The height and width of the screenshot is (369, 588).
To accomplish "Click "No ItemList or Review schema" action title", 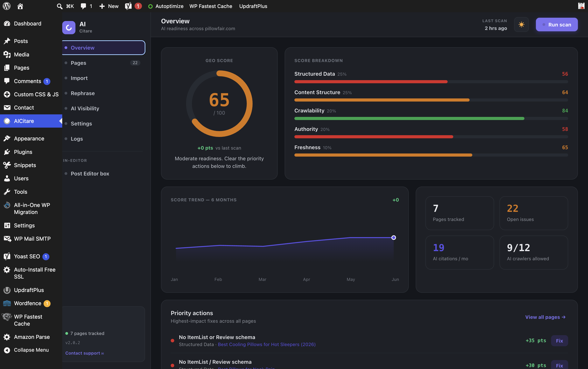I will point(217,337).
